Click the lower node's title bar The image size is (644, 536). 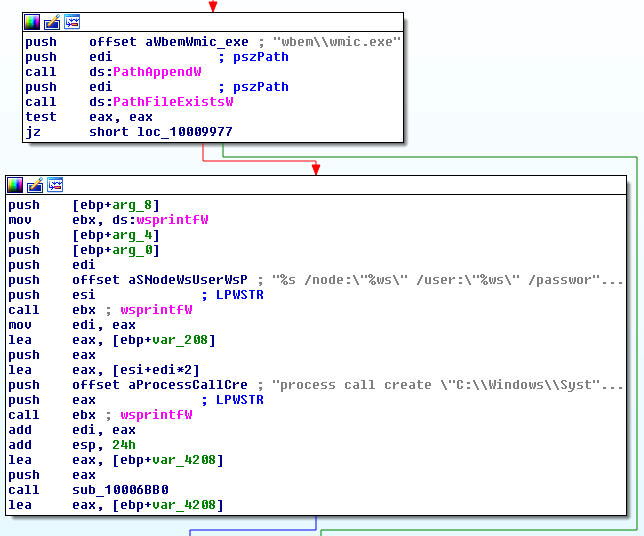316,185
